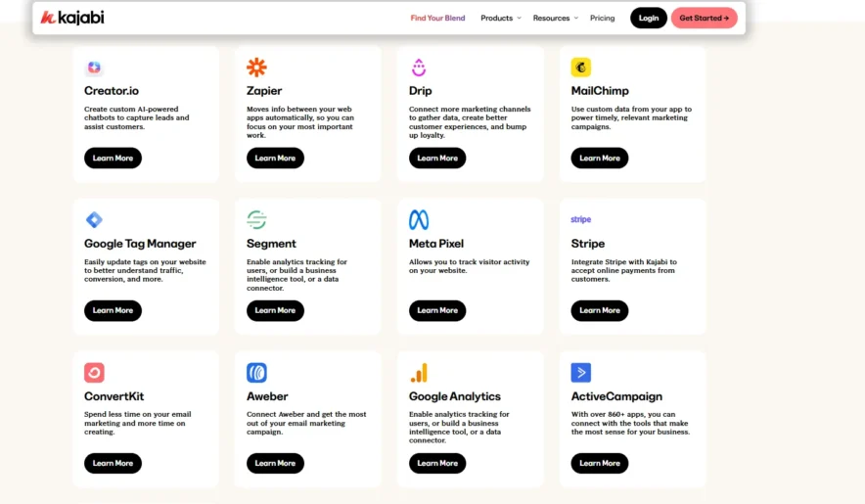Click Learn More under Zapier
Screen dimensions: 865x504
pos(275,158)
